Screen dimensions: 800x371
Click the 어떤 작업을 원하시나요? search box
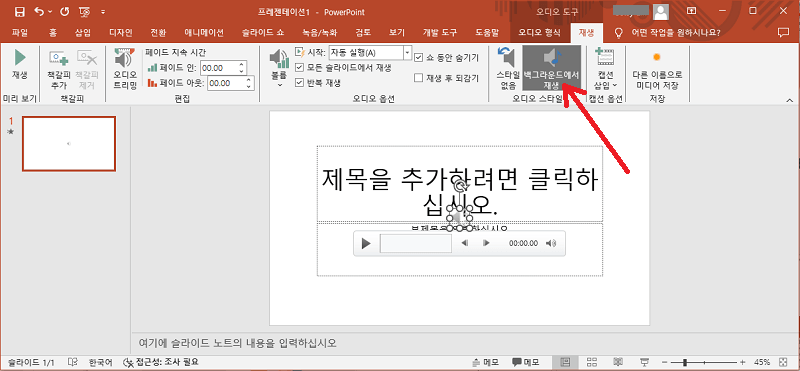tap(676, 33)
